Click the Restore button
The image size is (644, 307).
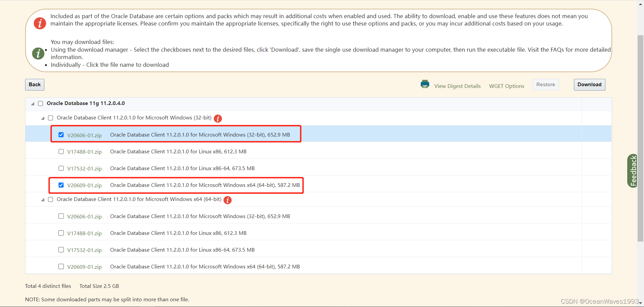tap(545, 85)
